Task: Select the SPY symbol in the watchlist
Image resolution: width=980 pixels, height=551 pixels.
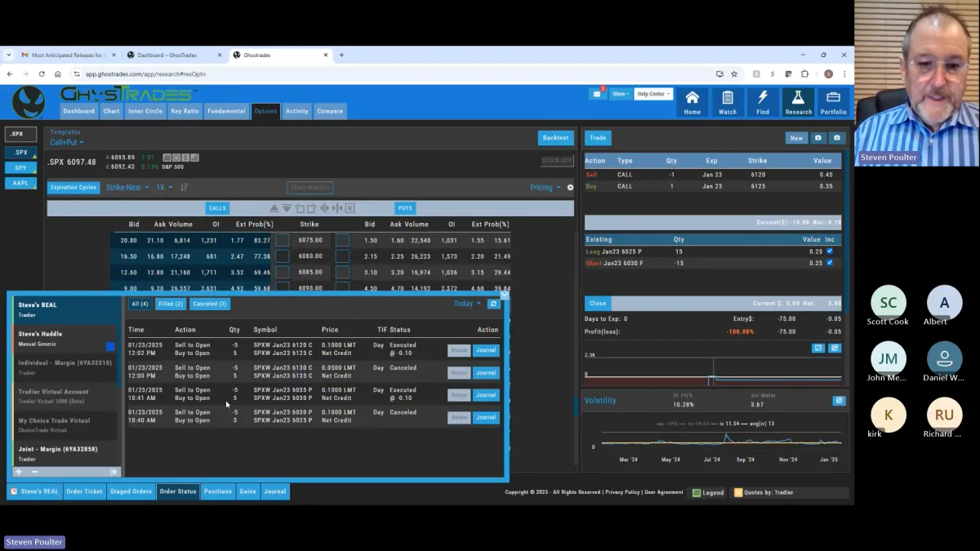Action: point(21,167)
